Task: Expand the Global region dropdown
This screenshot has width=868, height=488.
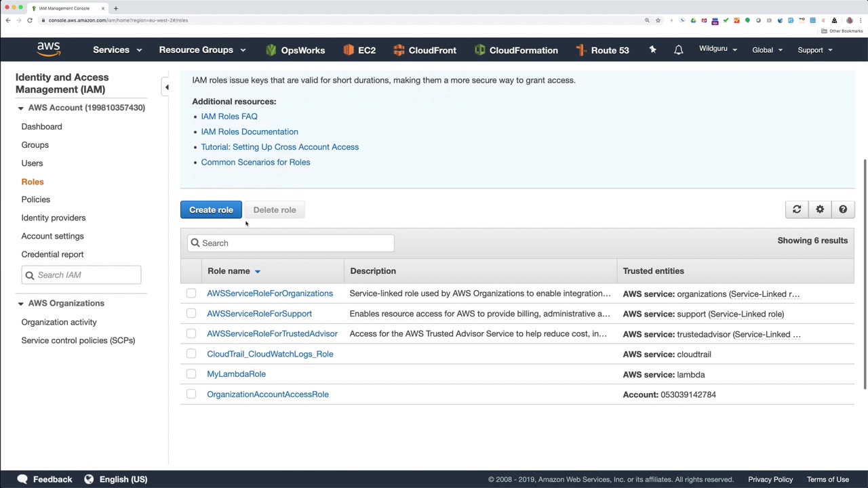Action: click(767, 50)
